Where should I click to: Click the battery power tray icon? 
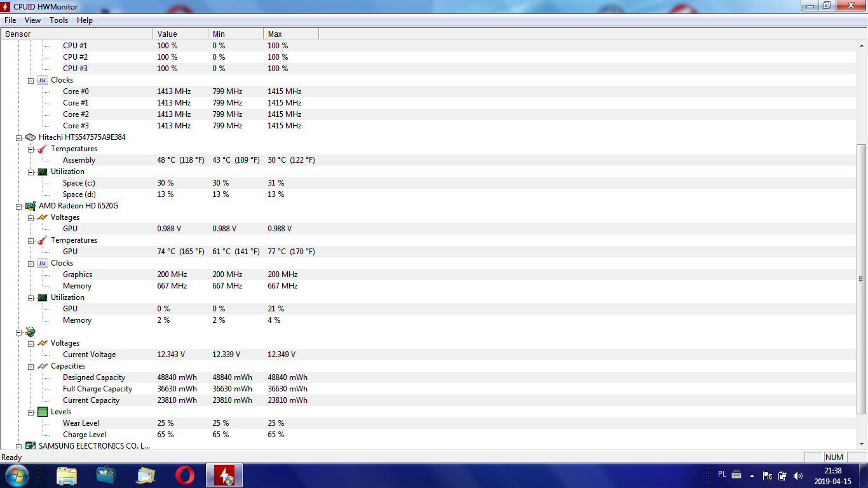(x=782, y=475)
